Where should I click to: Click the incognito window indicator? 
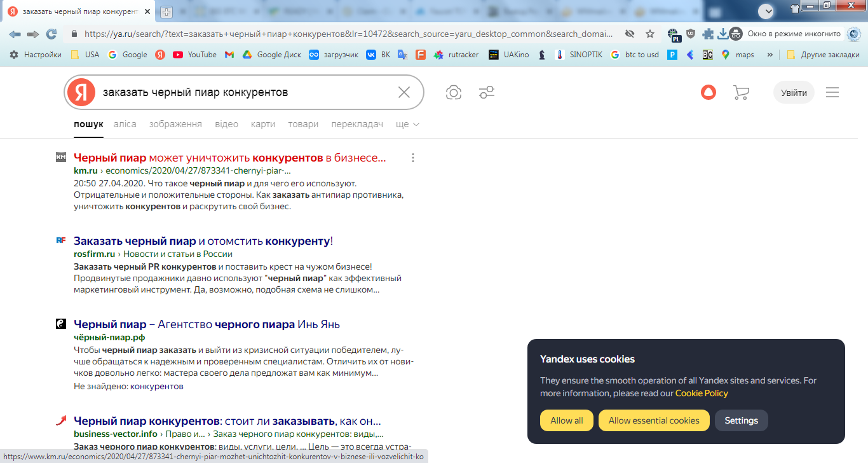(785, 34)
